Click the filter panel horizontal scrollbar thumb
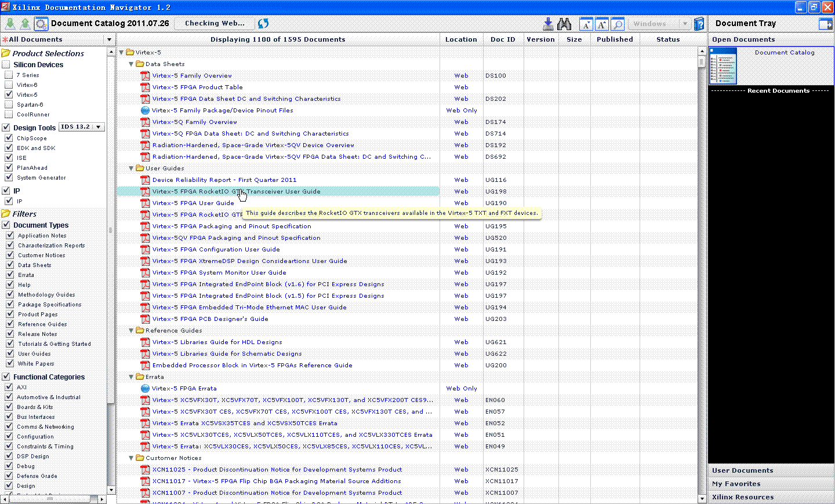835x504 pixels. (x=50, y=499)
